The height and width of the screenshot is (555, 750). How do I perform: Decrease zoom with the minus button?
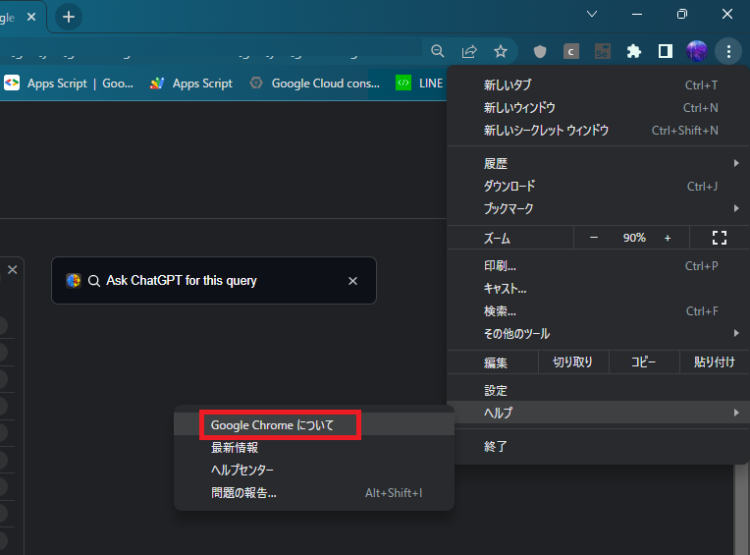point(594,238)
